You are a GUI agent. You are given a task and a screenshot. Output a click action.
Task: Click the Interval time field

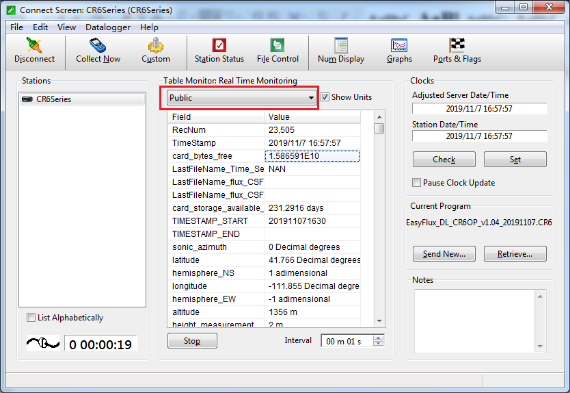pos(347,341)
